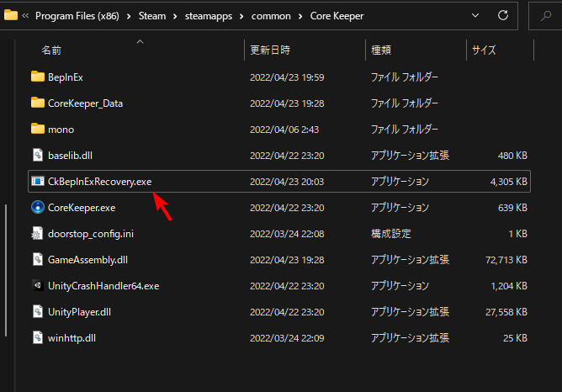Expand chevron after common breadcrumb

point(300,17)
